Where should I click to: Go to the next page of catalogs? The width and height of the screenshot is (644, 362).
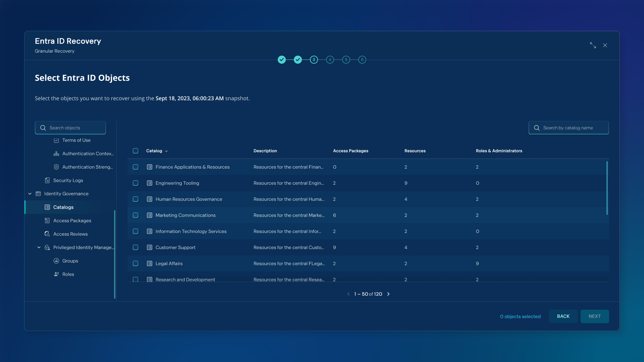pyautogui.click(x=388, y=294)
